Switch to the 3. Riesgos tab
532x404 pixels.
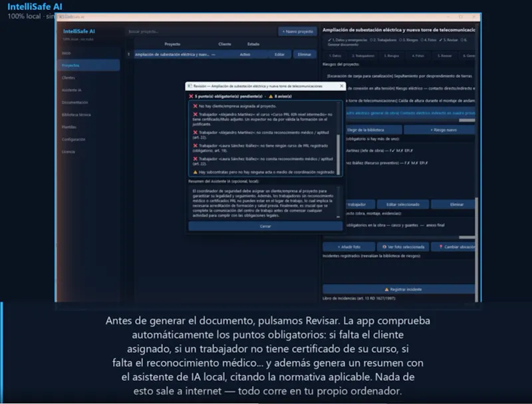[x=391, y=56]
